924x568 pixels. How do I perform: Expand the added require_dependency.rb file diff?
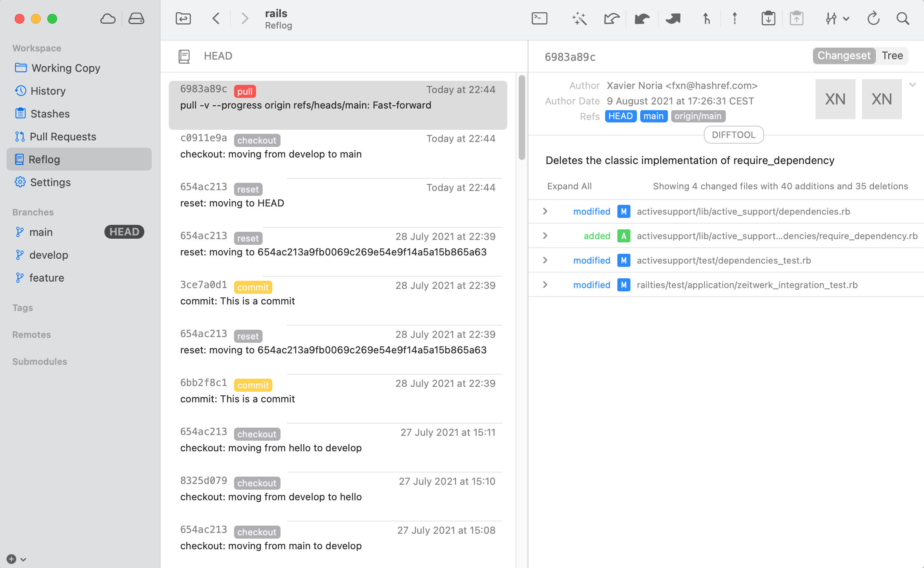point(545,236)
